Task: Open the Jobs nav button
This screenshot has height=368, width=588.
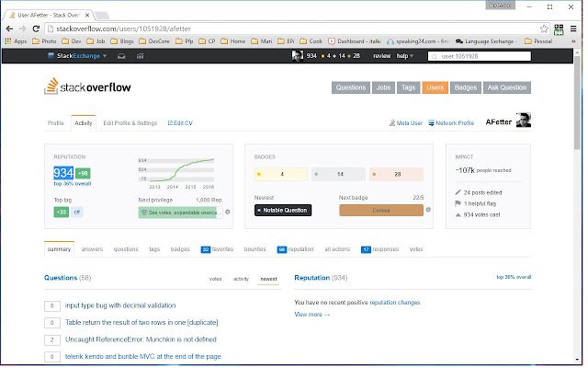Action: [383, 87]
